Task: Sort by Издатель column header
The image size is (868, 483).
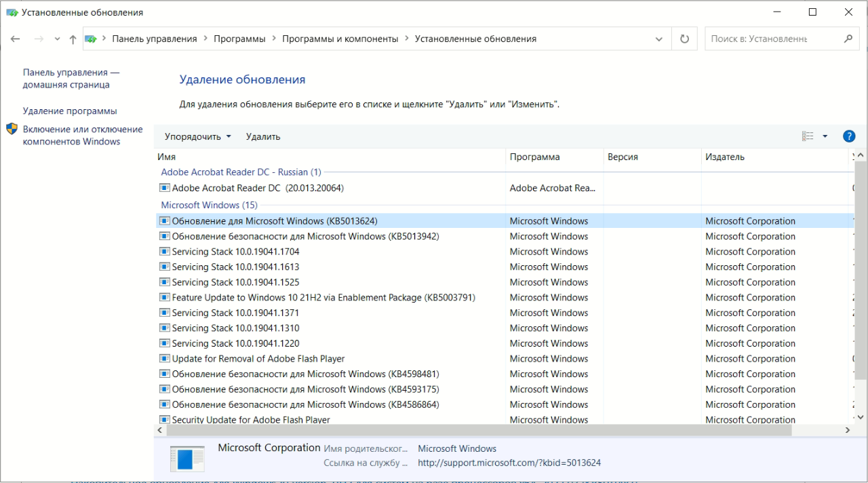Action: click(x=774, y=157)
